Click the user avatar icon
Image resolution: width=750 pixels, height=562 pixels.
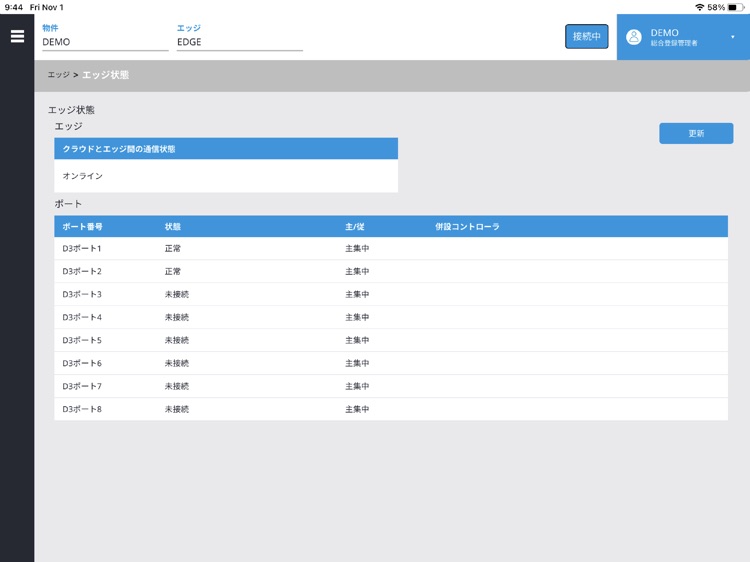[x=634, y=37]
